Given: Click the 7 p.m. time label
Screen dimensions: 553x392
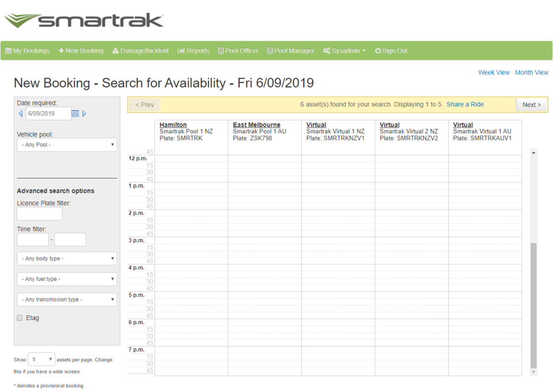Looking at the screenshot, I should pyautogui.click(x=137, y=349).
